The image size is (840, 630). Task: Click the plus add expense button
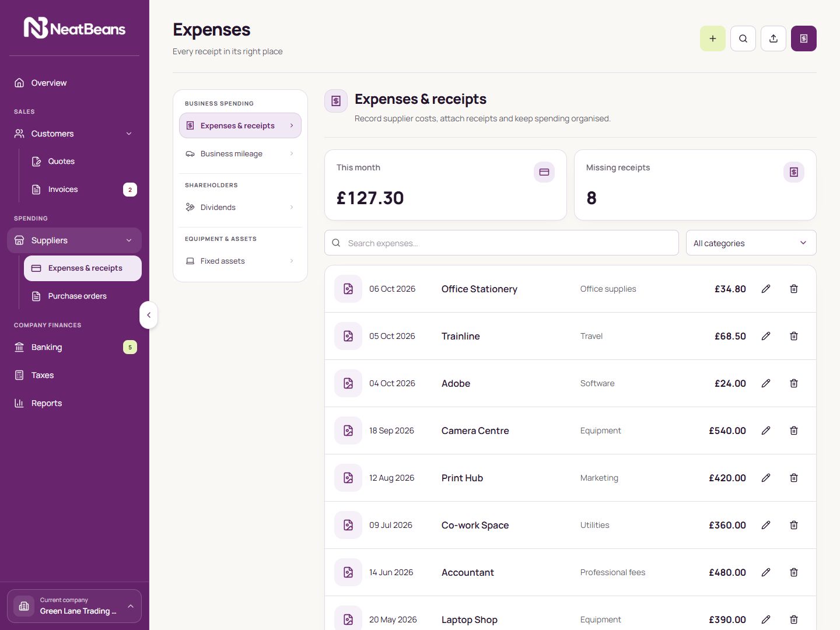(713, 38)
